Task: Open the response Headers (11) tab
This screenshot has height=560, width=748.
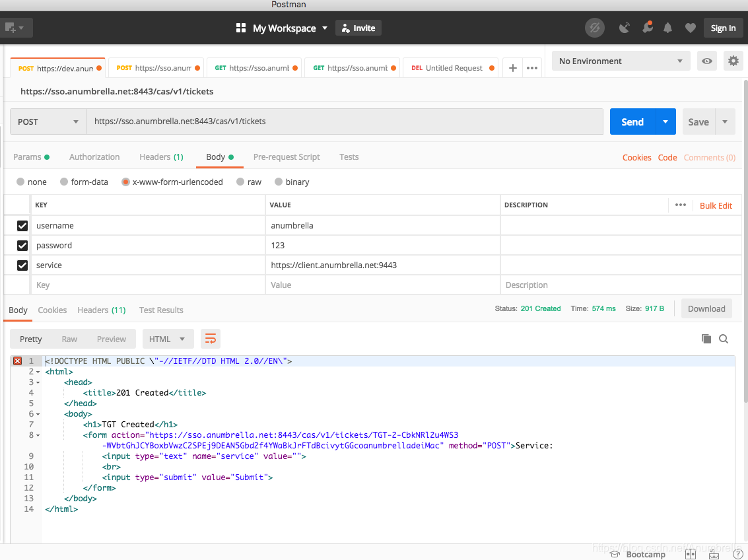Action: [102, 310]
